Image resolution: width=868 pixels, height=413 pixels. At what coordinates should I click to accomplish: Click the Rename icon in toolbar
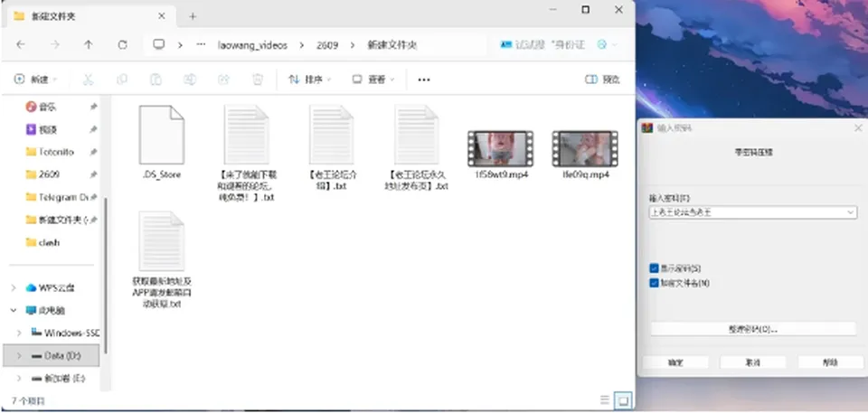pyautogui.click(x=190, y=80)
